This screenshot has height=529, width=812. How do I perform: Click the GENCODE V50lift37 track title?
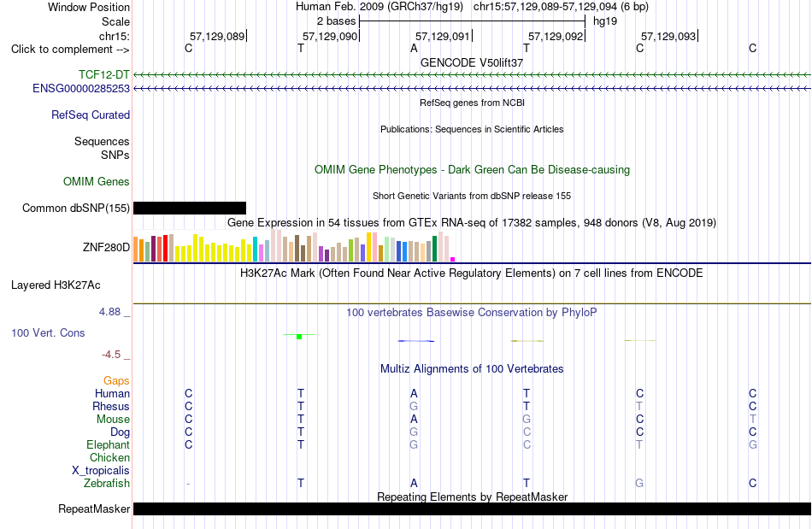click(472, 62)
